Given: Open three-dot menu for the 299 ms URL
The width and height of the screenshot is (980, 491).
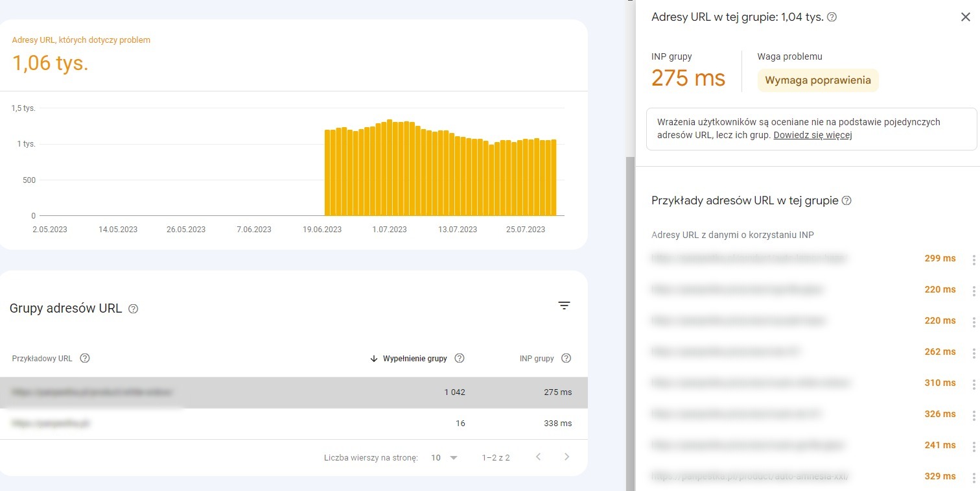Looking at the screenshot, I should pos(974,259).
